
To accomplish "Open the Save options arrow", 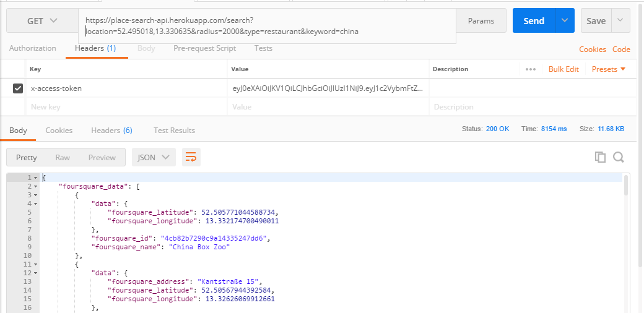I will click(620, 20).
